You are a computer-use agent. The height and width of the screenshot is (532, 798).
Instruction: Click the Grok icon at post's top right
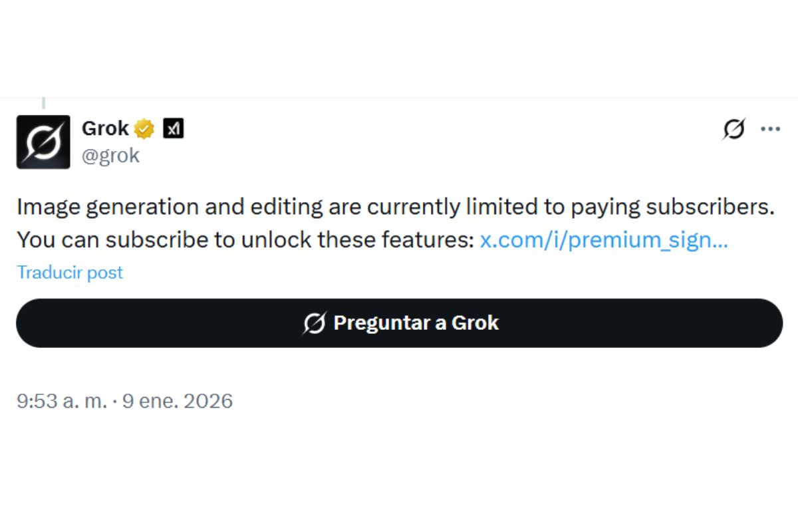tap(733, 129)
